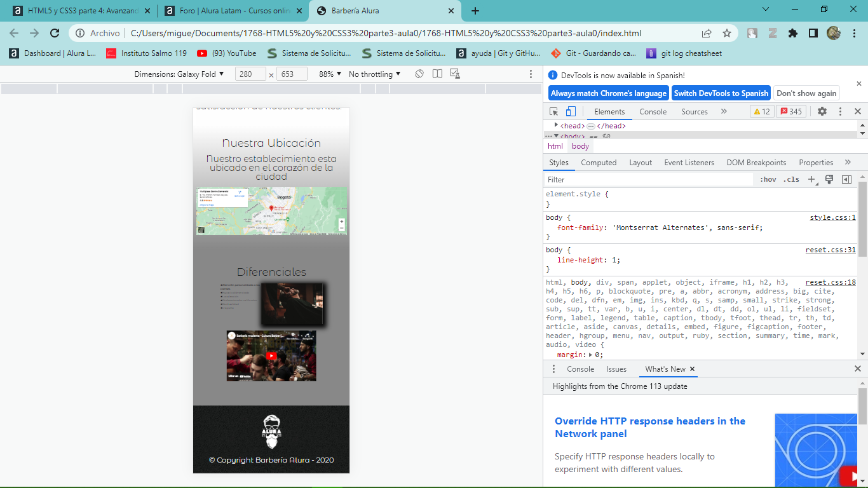
Task: Share this page icon
Action: (707, 33)
